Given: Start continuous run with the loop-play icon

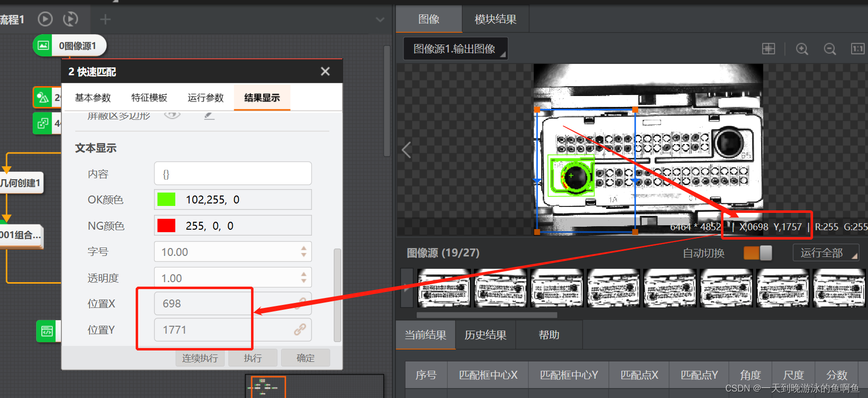Looking at the screenshot, I should tap(71, 19).
